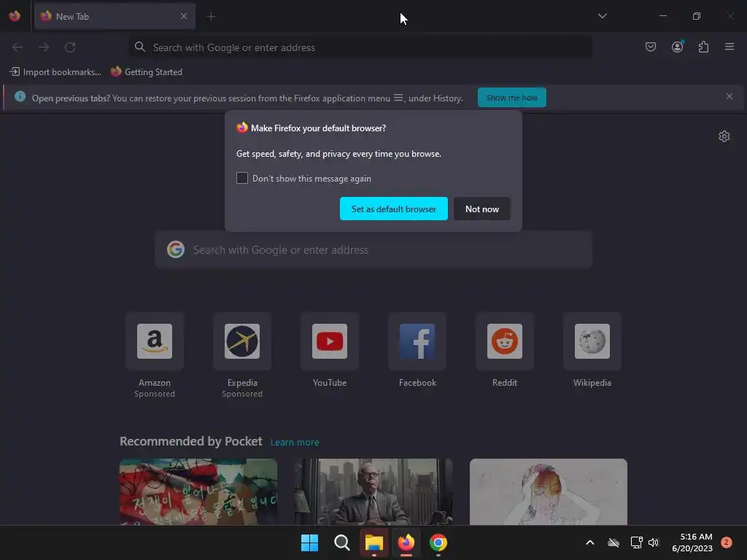
Task: Open Save to Pocket icon
Action: (x=650, y=47)
